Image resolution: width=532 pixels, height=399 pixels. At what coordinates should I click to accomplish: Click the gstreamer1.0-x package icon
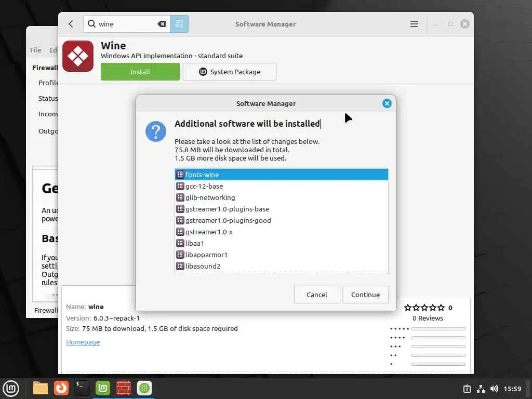[180, 232]
